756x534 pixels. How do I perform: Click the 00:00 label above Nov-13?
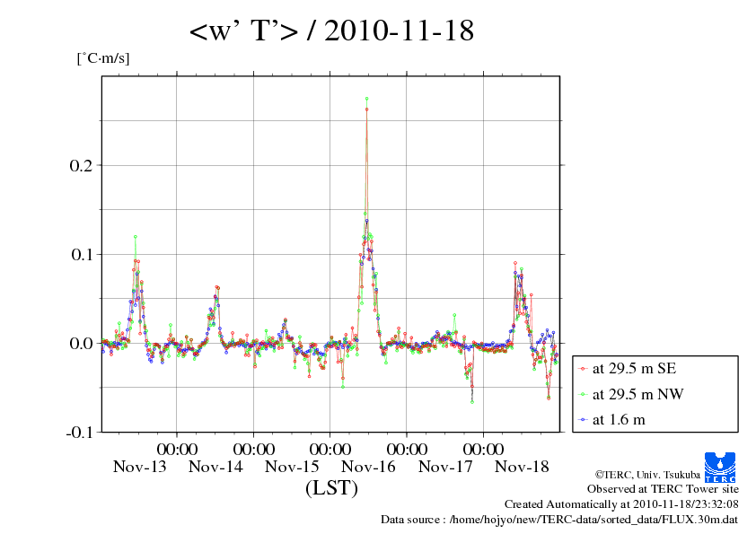(177, 450)
